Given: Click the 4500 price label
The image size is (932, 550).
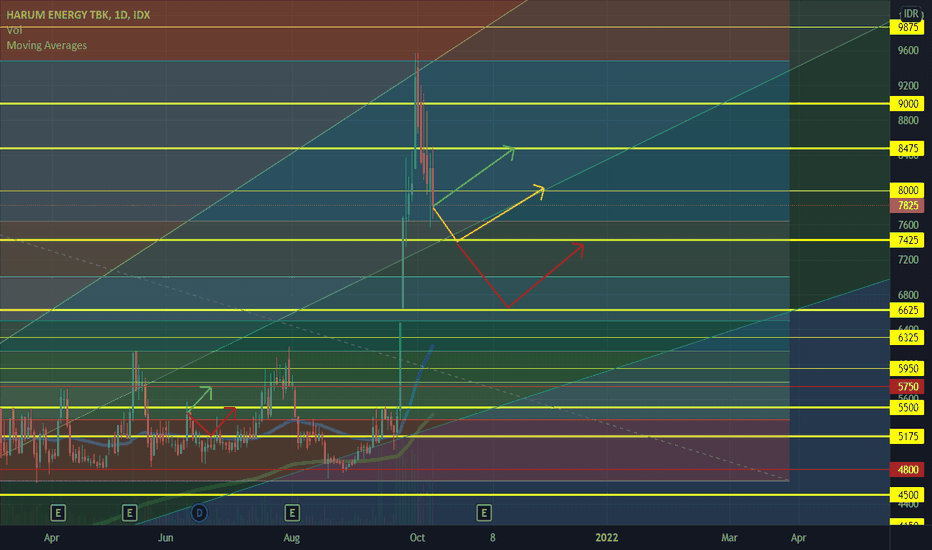Looking at the screenshot, I should tap(907, 495).
